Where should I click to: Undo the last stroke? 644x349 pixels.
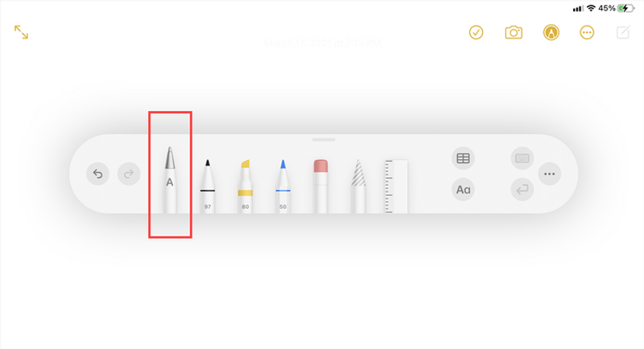pos(97,174)
